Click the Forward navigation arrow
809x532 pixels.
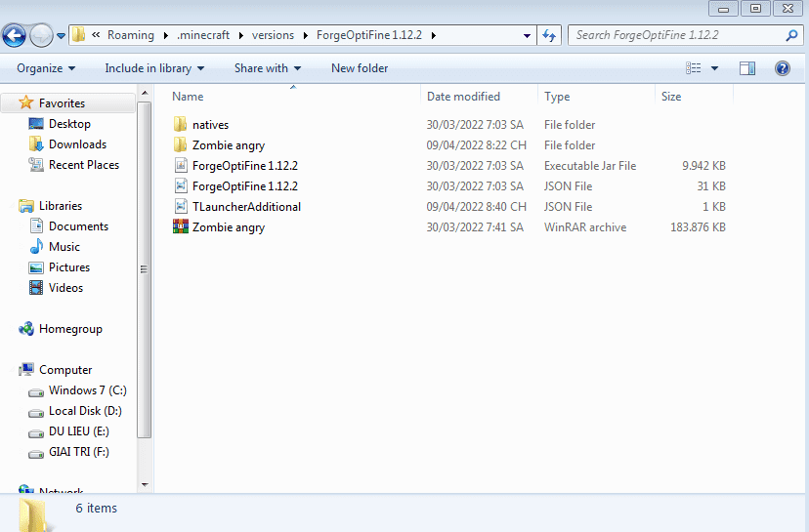pos(41,35)
